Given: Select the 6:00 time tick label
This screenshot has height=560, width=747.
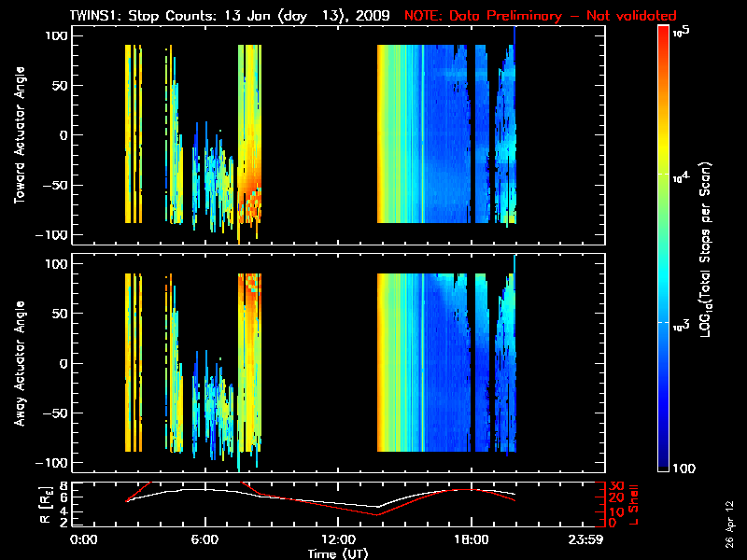Looking at the screenshot, I should pyautogui.click(x=204, y=540).
